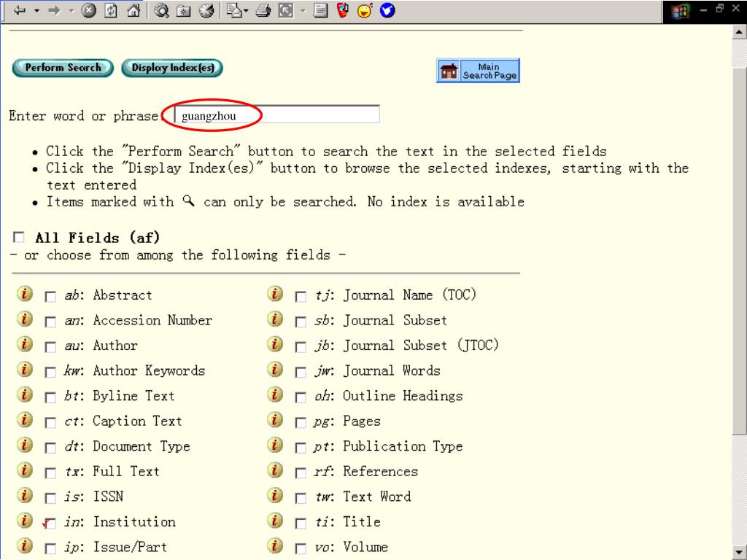Click the blue round bird toolbar icon
Viewport: 747px width, 560px height.
[387, 10]
